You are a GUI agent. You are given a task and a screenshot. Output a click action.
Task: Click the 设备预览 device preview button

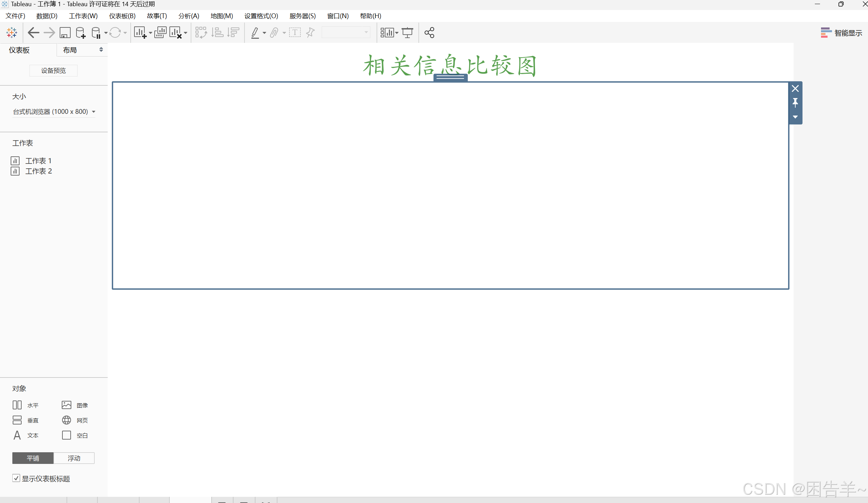[53, 71]
